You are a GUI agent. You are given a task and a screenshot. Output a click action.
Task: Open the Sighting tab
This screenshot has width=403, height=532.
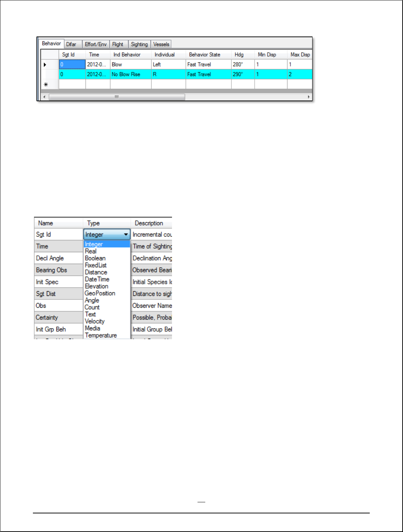pyautogui.click(x=139, y=44)
